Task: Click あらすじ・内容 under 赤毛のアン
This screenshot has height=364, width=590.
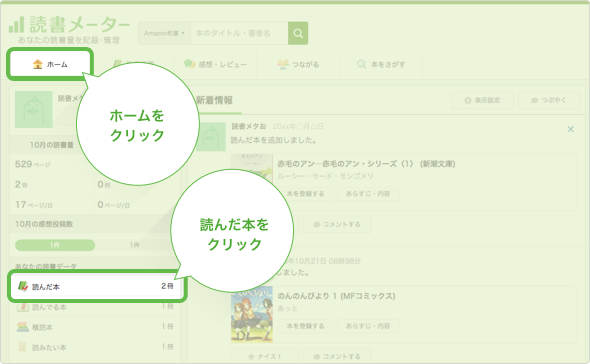Action: [x=368, y=194]
